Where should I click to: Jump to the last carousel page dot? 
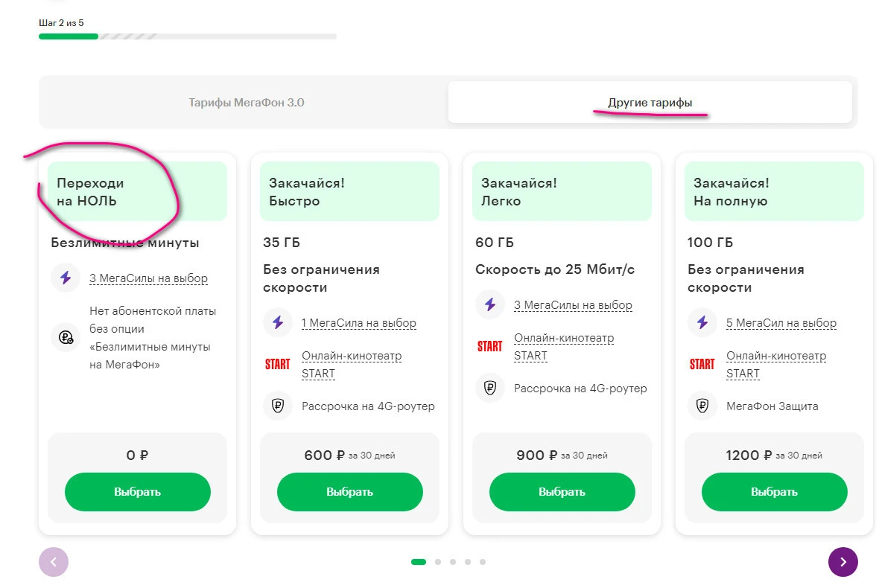click(x=483, y=562)
